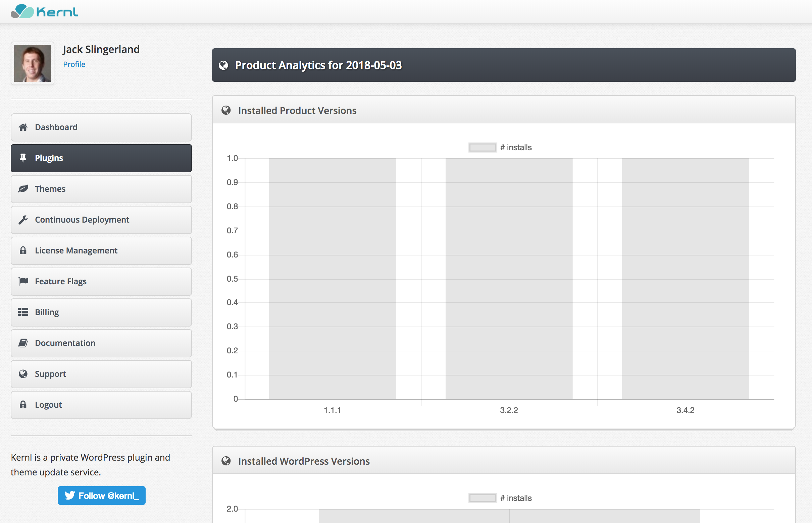812x523 pixels.
Task: Click the bar for version 3.2.2
Action: [x=509, y=279]
